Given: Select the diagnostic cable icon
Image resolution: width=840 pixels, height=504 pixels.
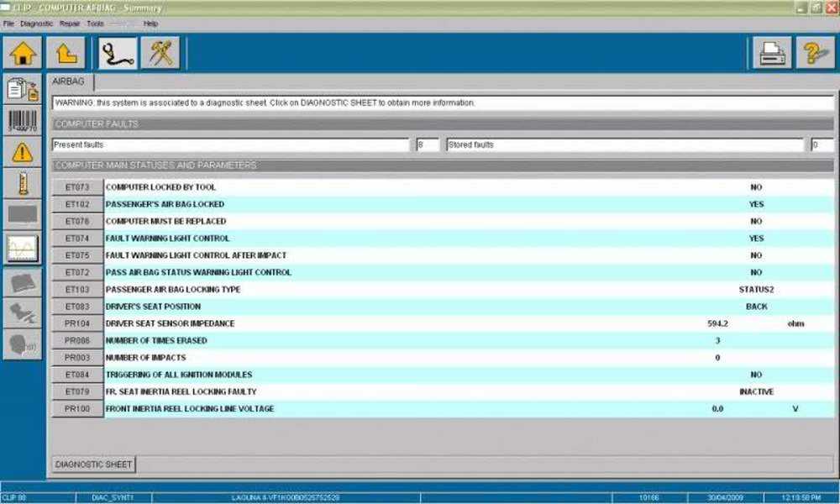Looking at the screenshot, I should coord(118,54).
